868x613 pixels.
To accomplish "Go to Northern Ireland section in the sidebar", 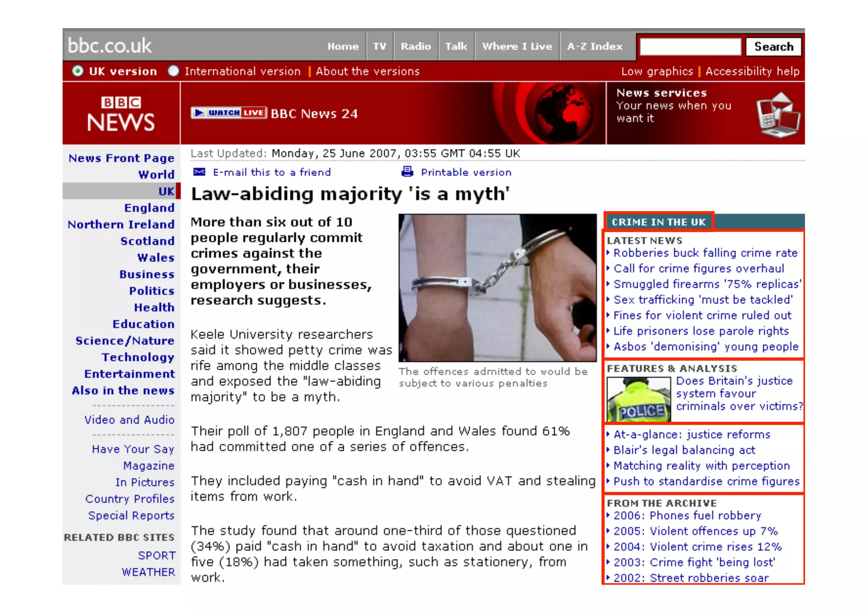I will pyautogui.click(x=121, y=224).
